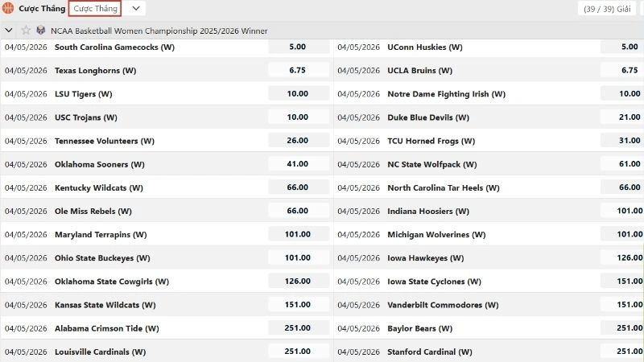Select Iowa State Cyclones odds 151.00
Viewport: 644px width, 362px height.
(622, 281)
